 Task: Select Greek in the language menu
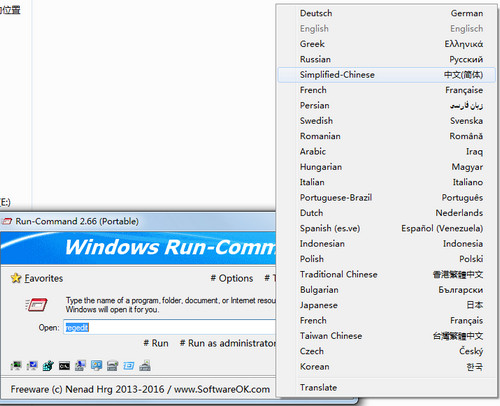coord(387,44)
